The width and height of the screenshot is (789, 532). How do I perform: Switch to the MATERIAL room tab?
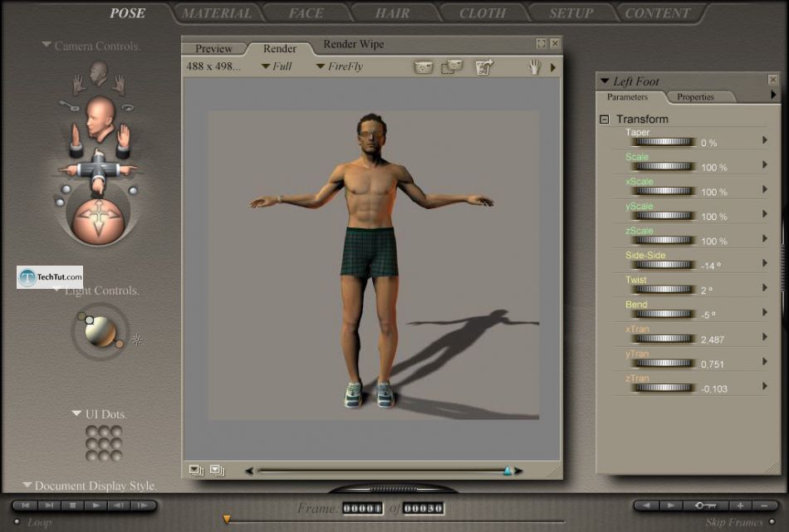pyautogui.click(x=217, y=13)
